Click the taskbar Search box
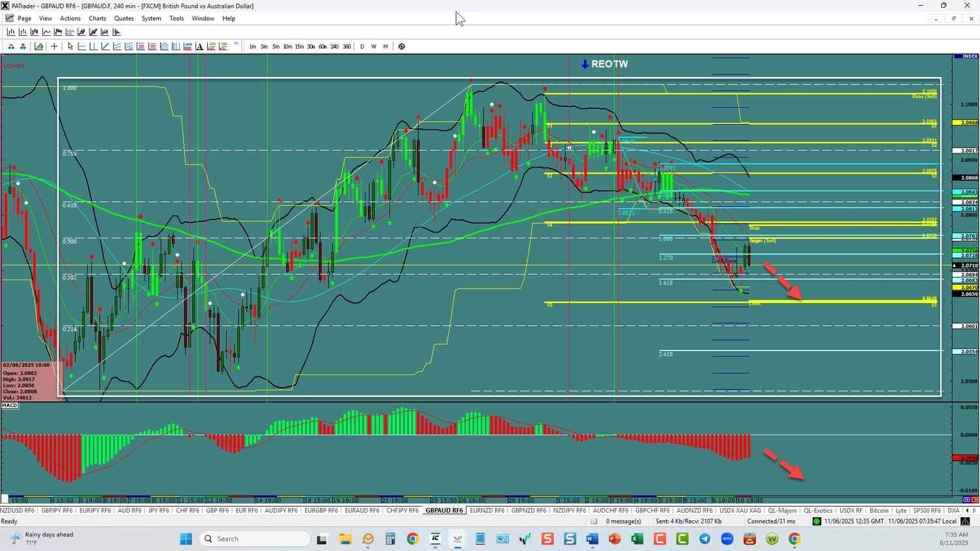 click(x=253, y=539)
